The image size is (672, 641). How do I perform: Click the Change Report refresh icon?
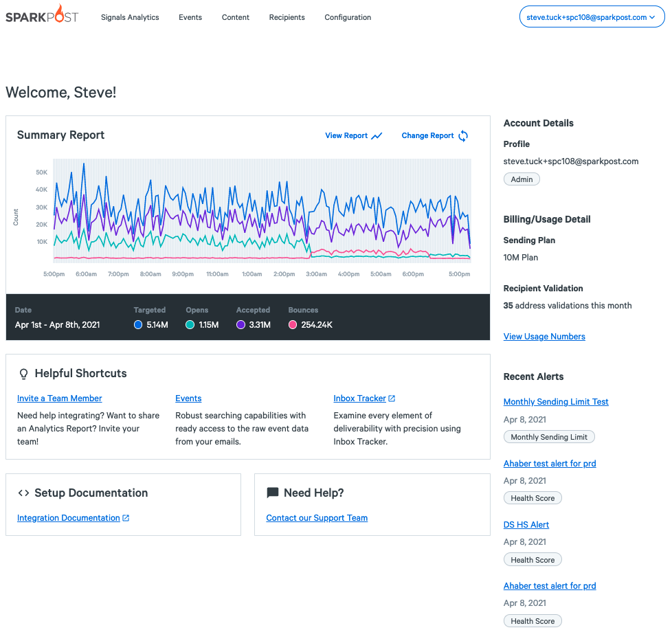(463, 136)
